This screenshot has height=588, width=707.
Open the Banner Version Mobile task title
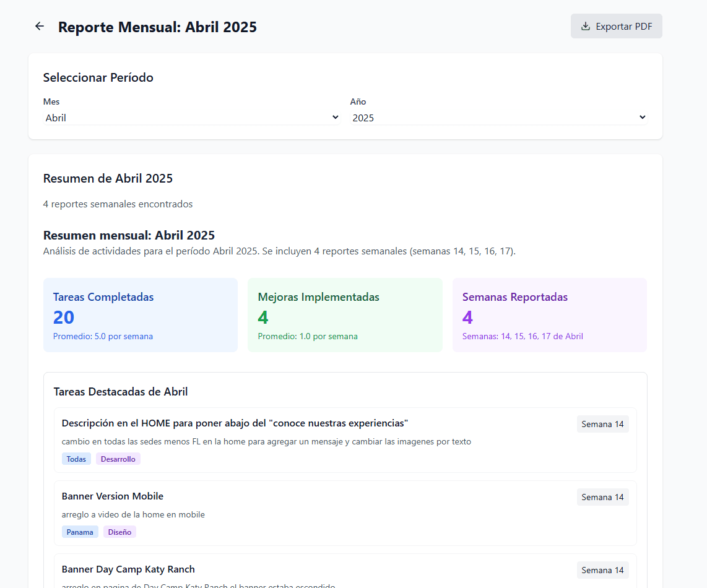click(x=113, y=496)
